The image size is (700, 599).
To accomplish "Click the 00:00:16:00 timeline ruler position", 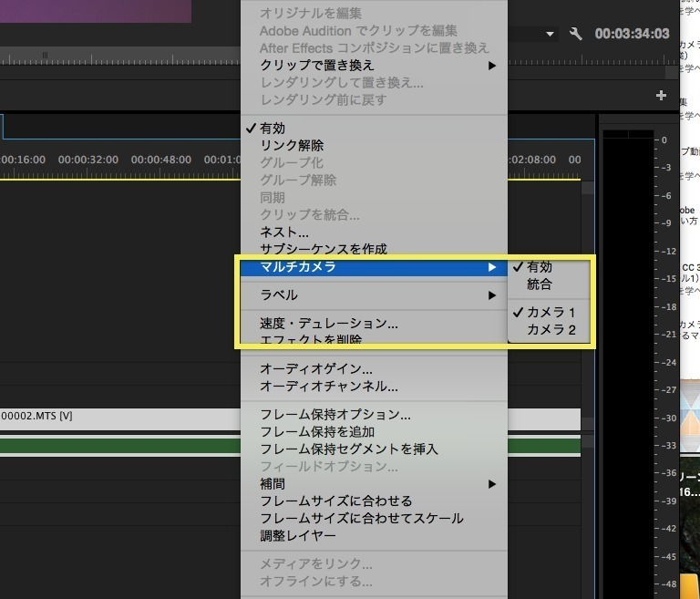I will 23,160.
